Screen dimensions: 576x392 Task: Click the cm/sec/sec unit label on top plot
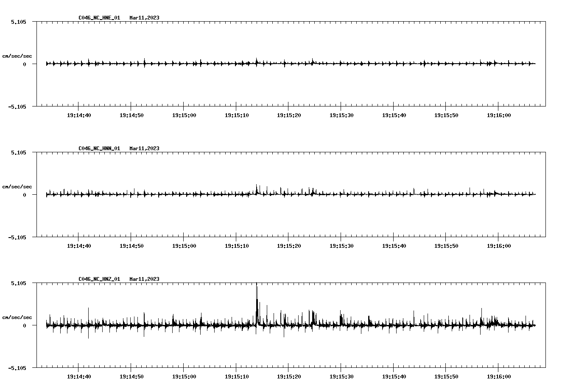(x=17, y=55)
